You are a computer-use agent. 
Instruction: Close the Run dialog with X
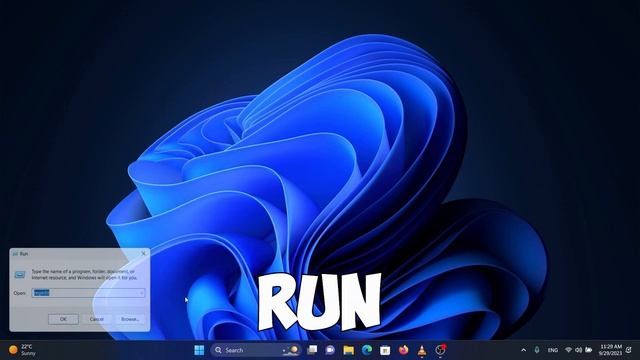pyautogui.click(x=143, y=253)
